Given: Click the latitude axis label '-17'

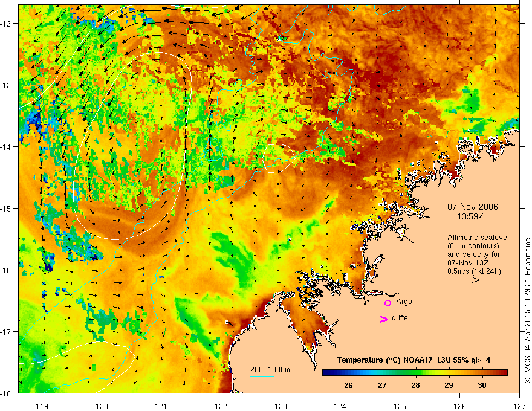Looking at the screenshot, I should (7, 332).
